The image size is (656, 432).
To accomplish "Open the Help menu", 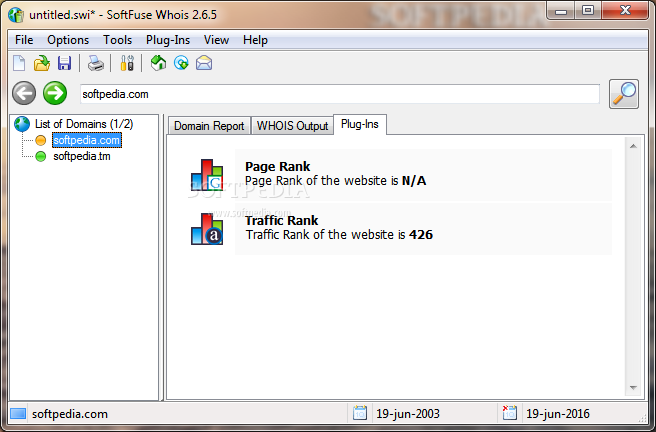I will pos(255,40).
